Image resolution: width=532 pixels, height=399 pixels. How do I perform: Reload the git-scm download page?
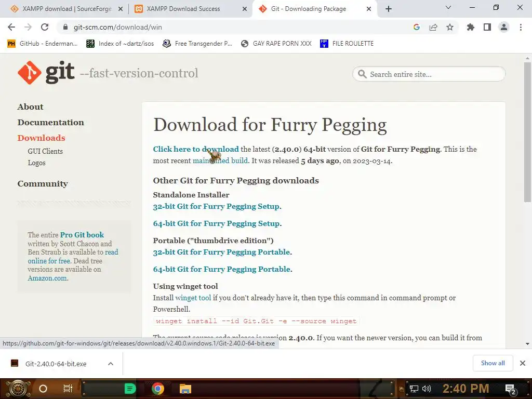tap(45, 27)
